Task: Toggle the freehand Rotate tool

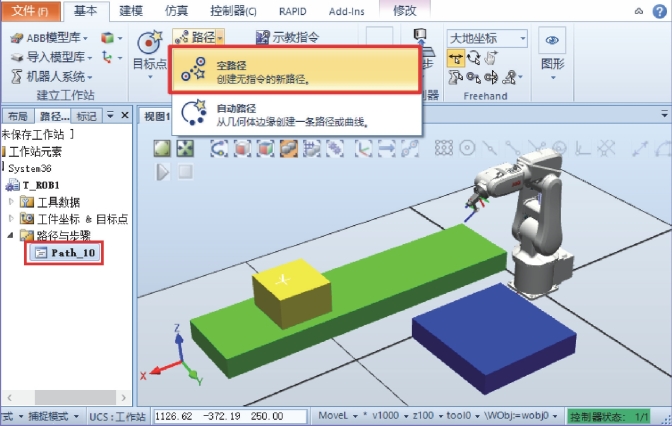Action: [x=474, y=58]
